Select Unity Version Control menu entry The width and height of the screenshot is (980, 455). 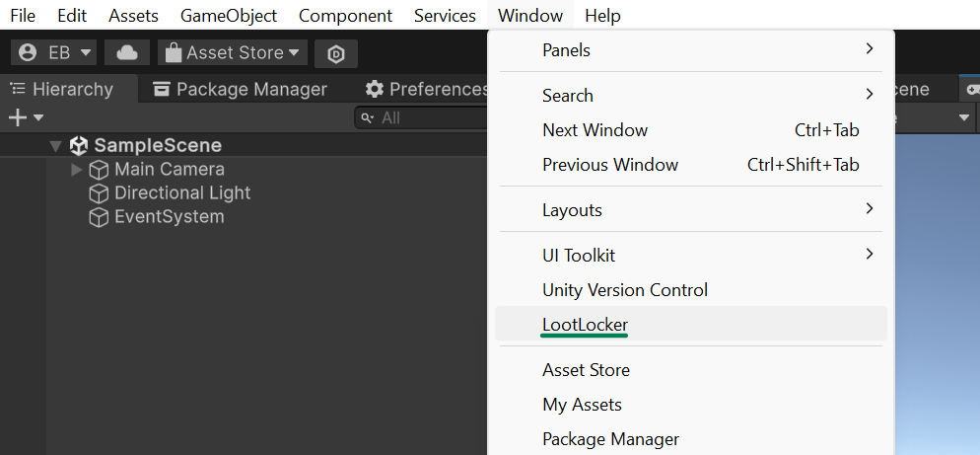[x=625, y=290]
